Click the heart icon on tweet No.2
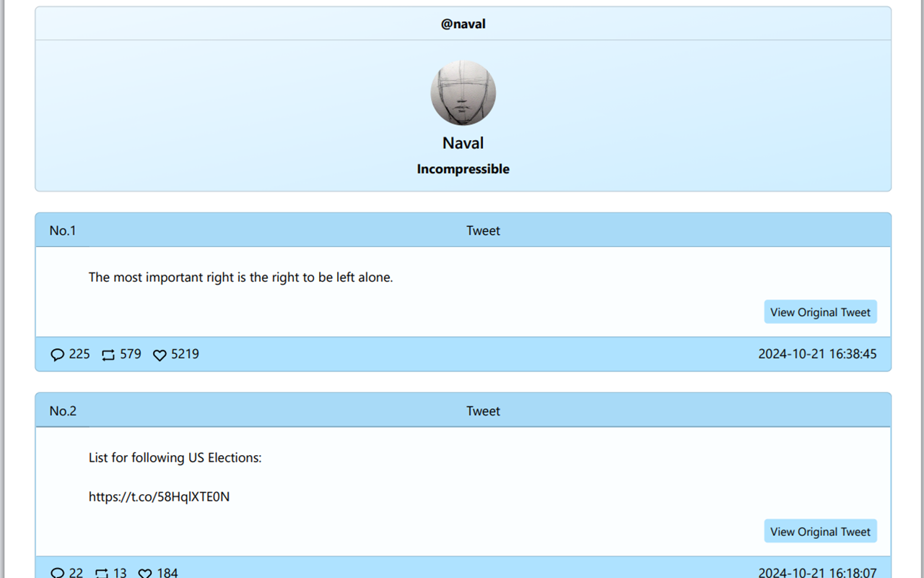 (145, 573)
